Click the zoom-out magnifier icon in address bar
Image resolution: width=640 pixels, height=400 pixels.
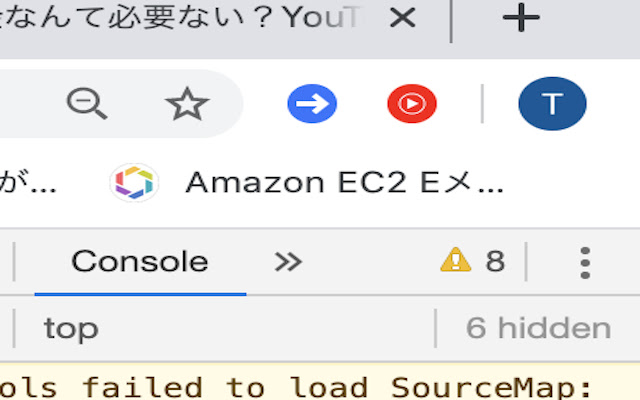pyautogui.click(x=87, y=103)
